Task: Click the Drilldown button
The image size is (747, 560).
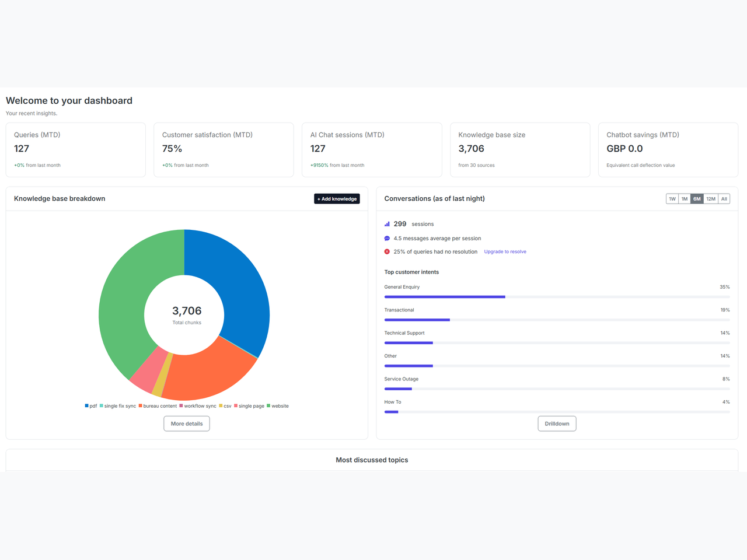Action: (557, 424)
